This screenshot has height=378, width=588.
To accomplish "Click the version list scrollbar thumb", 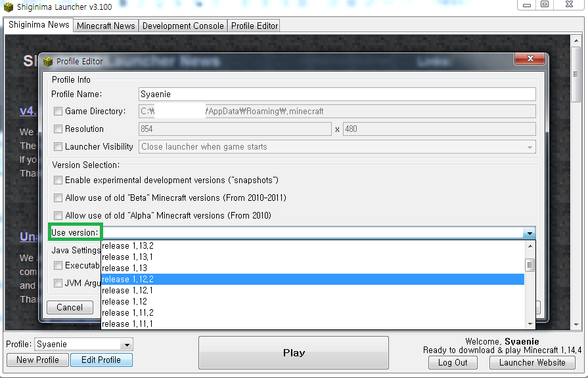I will (530, 265).
